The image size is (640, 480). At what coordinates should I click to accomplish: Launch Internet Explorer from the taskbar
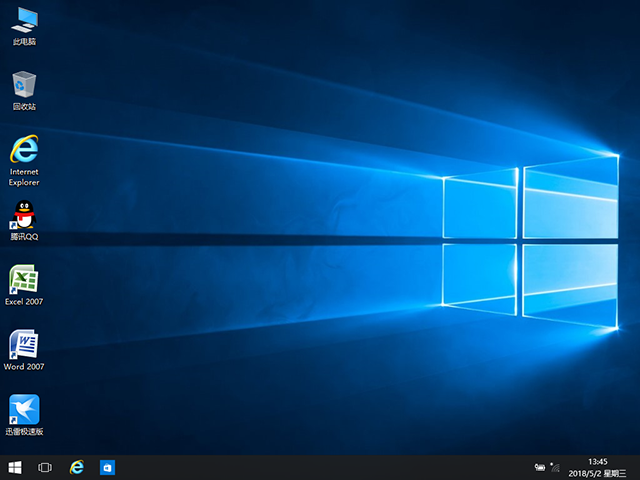[x=77, y=467]
